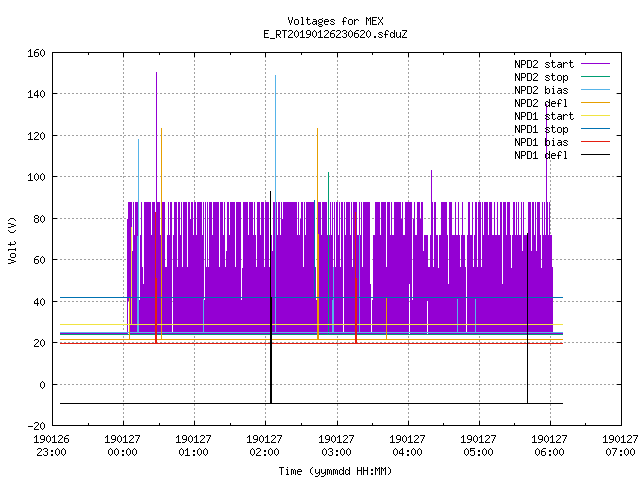Click the x-axis tick label 190127 06:00

click(549, 446)
